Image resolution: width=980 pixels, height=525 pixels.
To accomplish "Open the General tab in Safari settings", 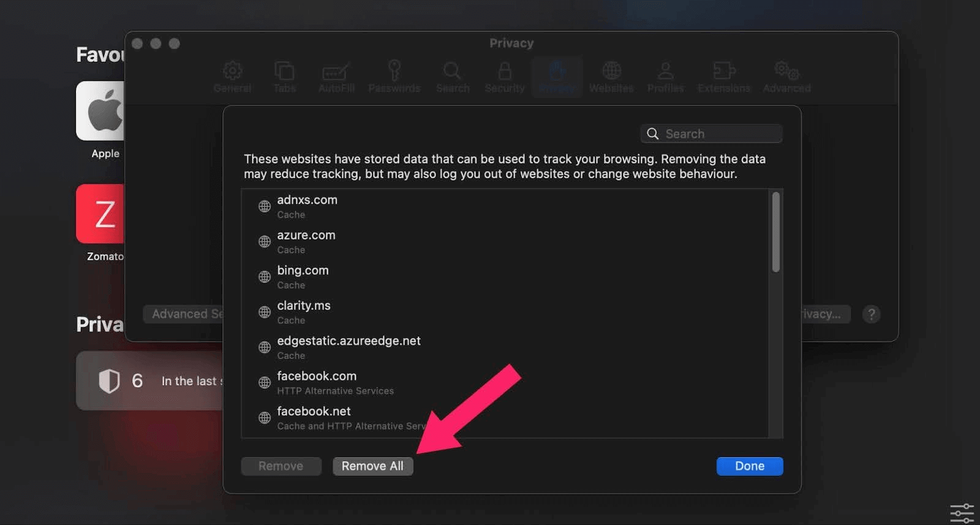I will [232, 77].
